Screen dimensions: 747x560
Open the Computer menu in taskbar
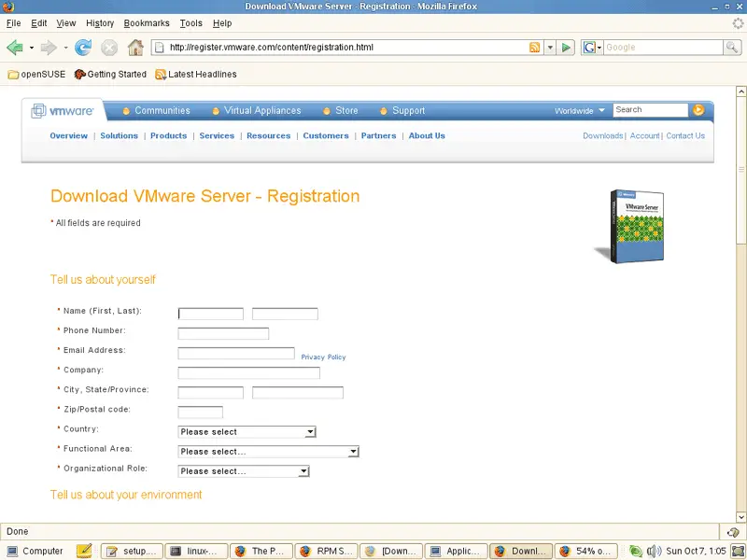pos(35,551)
